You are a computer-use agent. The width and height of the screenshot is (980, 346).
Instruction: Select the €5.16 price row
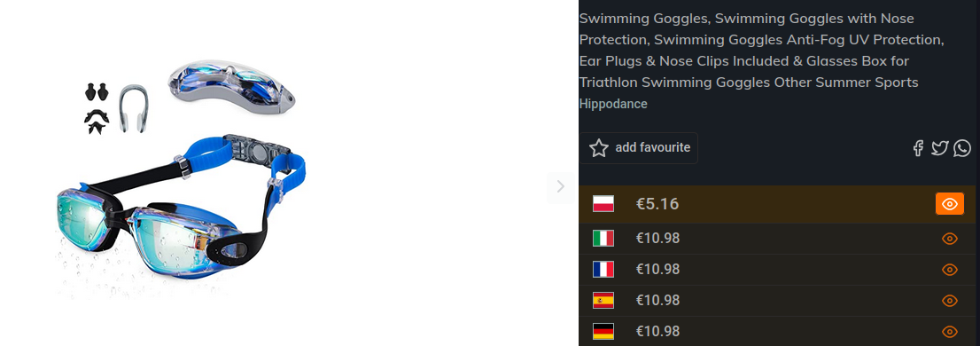tap(780, 204)
